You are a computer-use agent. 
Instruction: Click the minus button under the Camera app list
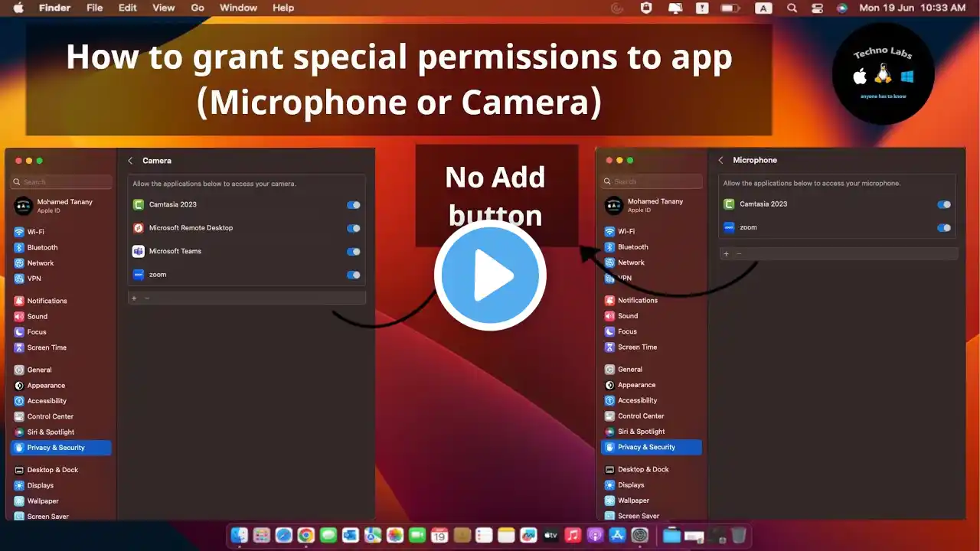point(147,298)
